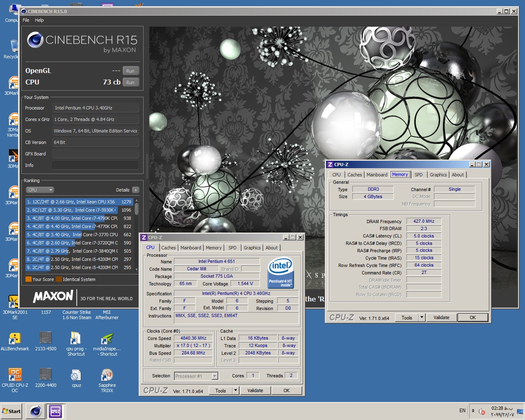
Task: Toggle the ranking Details arrow button
Action: click(x=136, y=190)
